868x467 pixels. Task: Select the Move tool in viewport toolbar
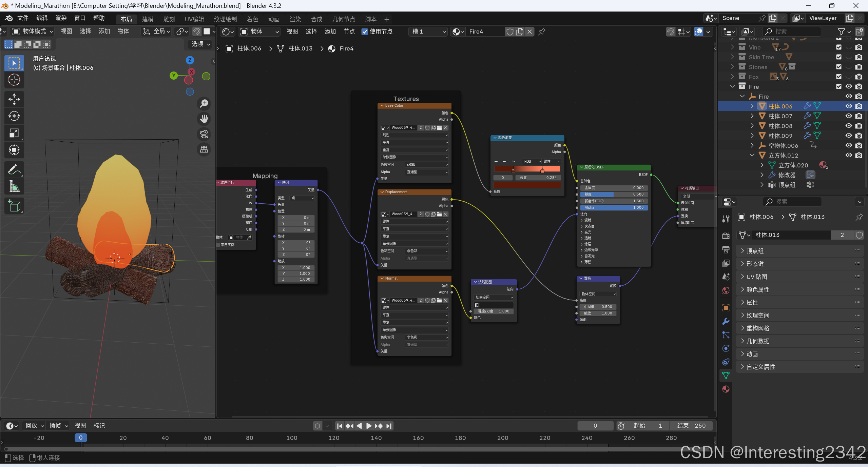tap(14, 99)
